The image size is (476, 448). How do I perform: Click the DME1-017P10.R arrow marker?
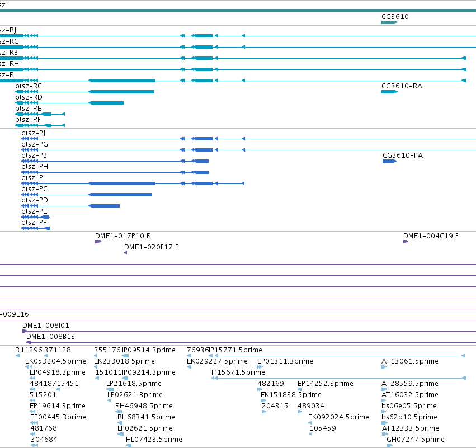click(x=98, y=242)
